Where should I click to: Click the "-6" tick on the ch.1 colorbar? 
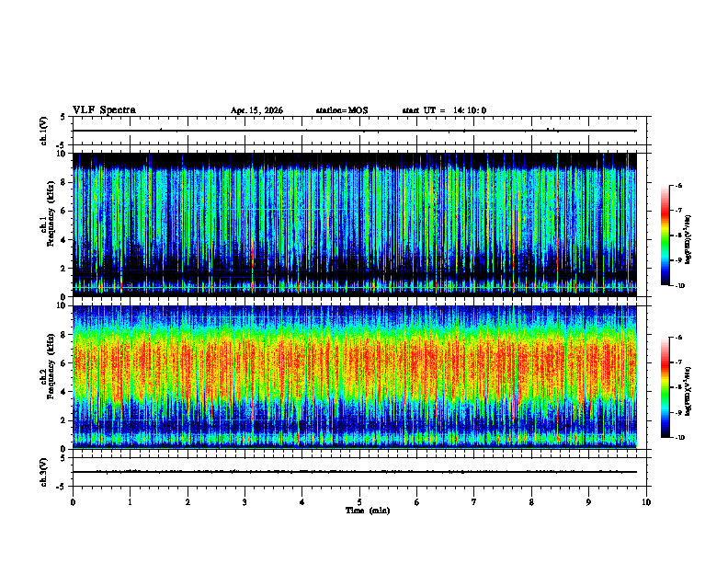679,186
